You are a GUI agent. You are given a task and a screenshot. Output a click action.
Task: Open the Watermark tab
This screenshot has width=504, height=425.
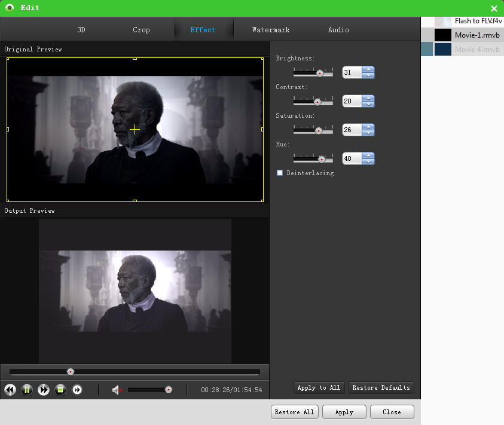pos(271,29)
